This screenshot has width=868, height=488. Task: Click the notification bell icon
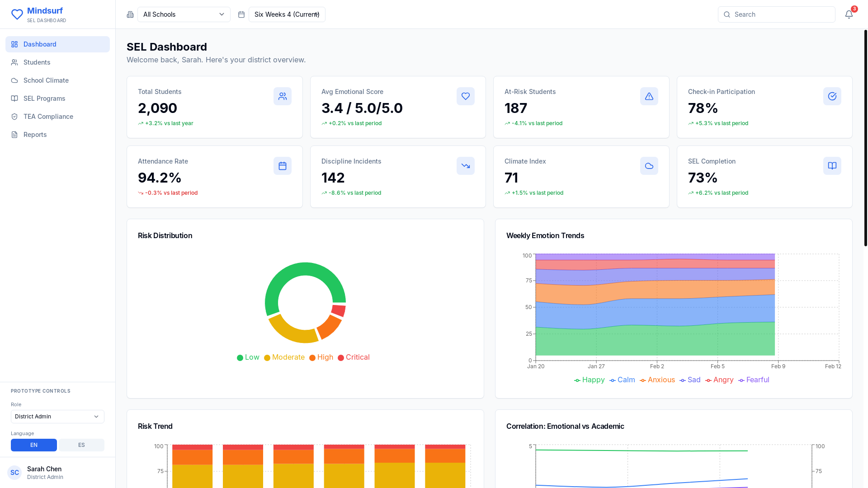[x=849, y=14]
